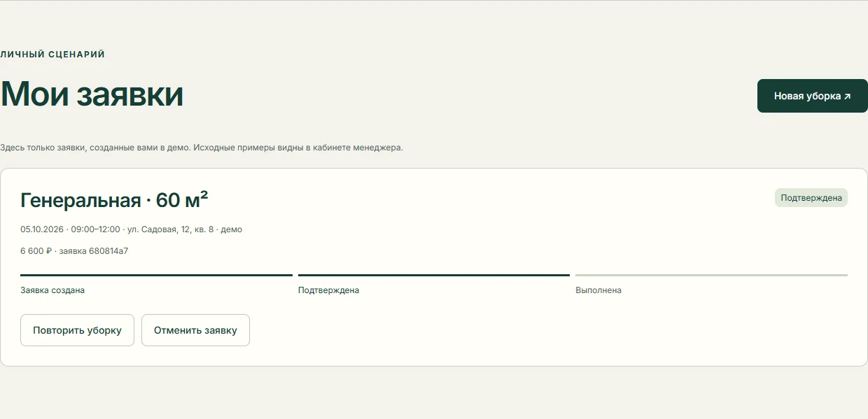
Task: Click the date 05.10.2026 in the request details
Action: (42, 229)
